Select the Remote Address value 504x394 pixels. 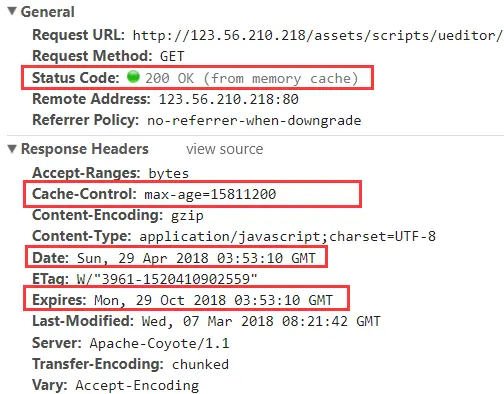228,99
